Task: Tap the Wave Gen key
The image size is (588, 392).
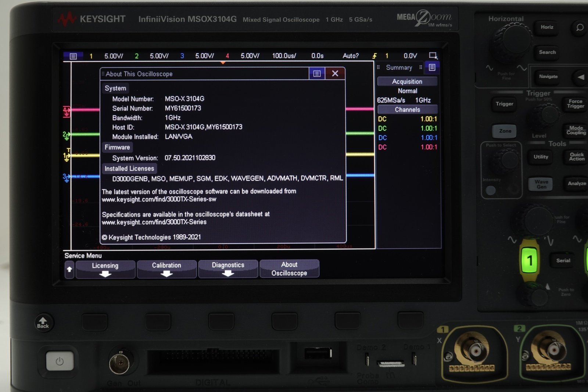Action: tap(541, 184)
